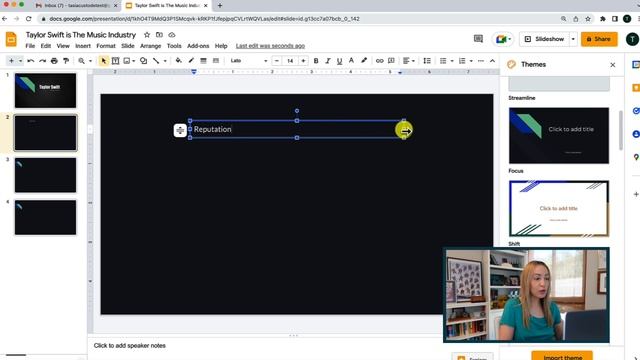This screenshot has height=360, width=640.
Task: Open the Line tool type dropdown arrow
Action: (165, 61)
